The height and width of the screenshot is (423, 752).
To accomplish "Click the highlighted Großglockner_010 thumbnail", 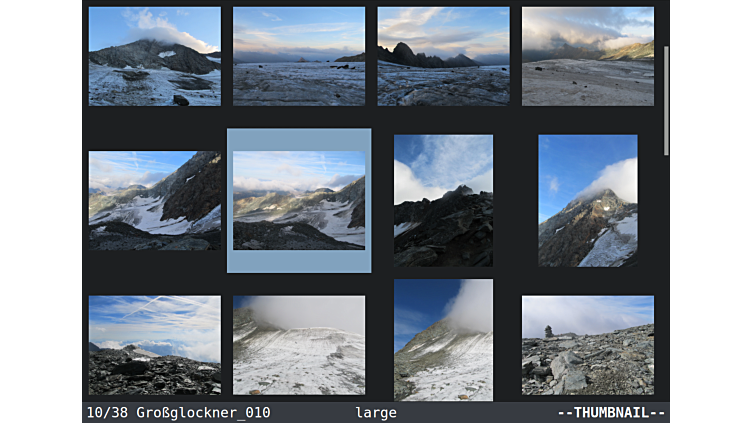I will click(x=299, y=200).
